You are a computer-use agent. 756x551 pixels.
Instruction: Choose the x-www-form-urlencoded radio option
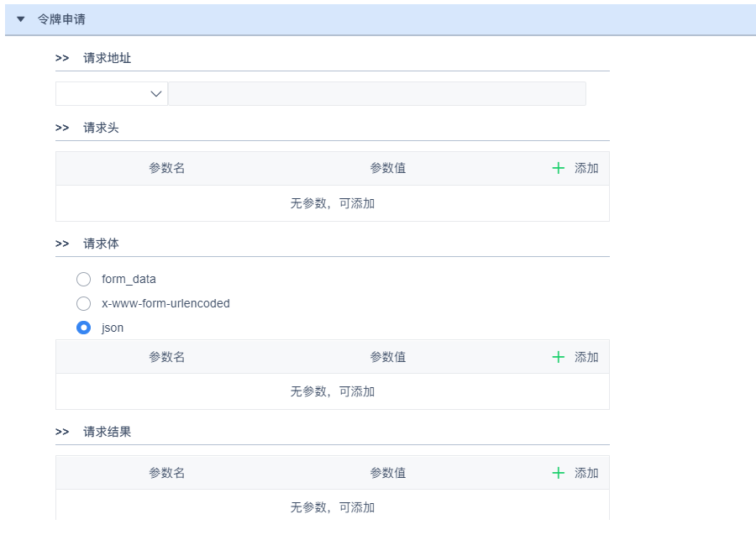83,303
